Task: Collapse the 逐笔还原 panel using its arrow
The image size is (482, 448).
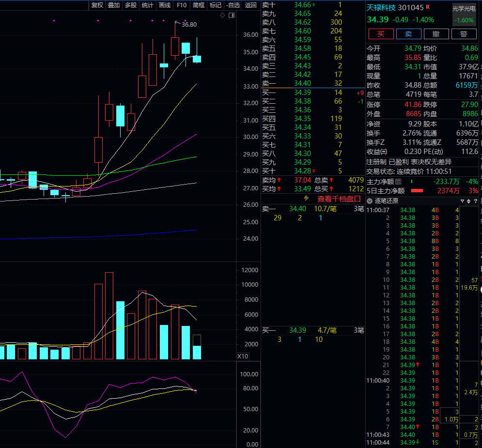Action: 370,201
